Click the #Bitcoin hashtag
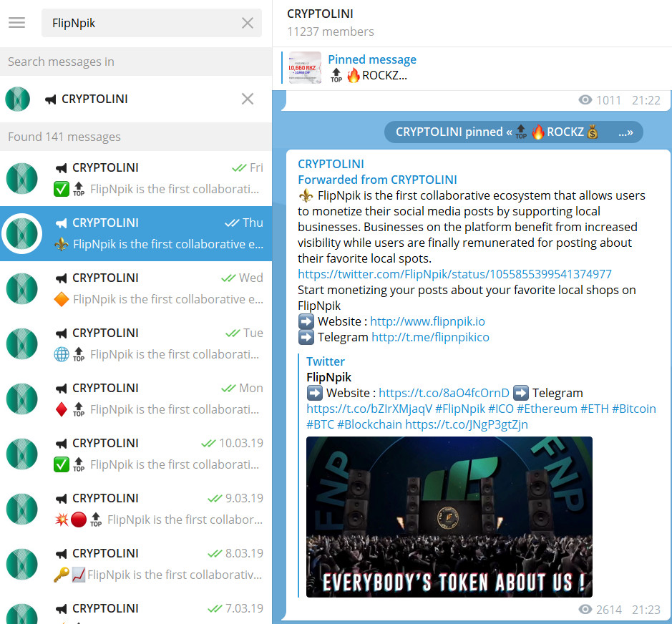The width and height of the screenshot is (672, 624). pos(634,409)
